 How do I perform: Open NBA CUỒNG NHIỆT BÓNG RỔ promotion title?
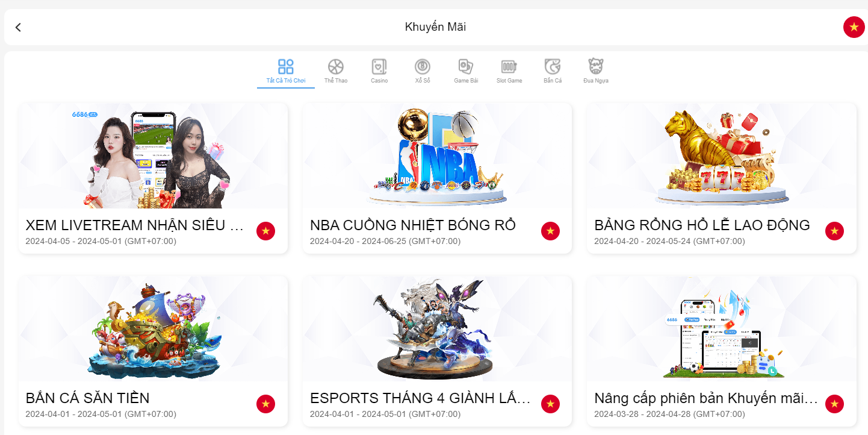point(413,225)
